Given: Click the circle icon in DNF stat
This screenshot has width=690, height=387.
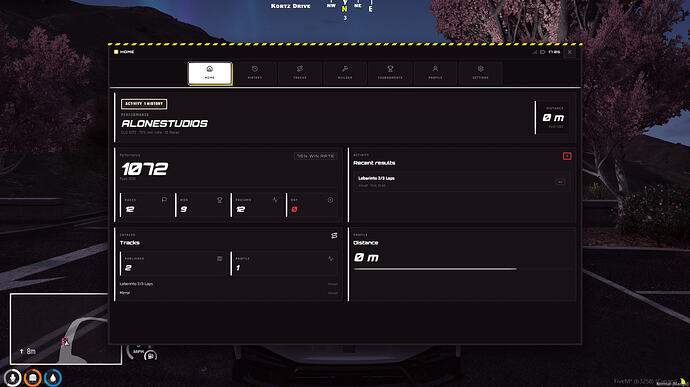Looking at the screenshot, I should click(x=330, y=200).
